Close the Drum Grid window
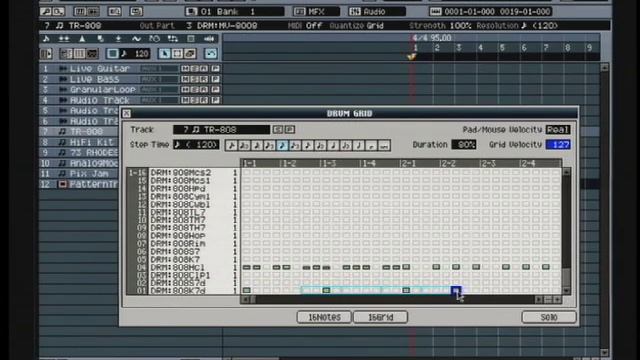 [x=127, y=113]
